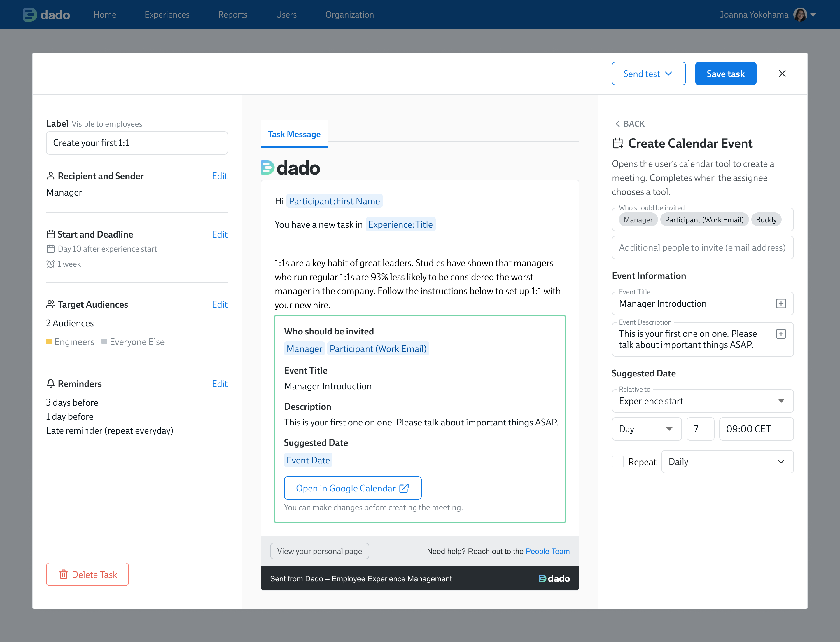Screen dimensions: 840x642
Task: Click the dado logo in the email preview header
Action: pyautogui.click(x=290, y=168)
